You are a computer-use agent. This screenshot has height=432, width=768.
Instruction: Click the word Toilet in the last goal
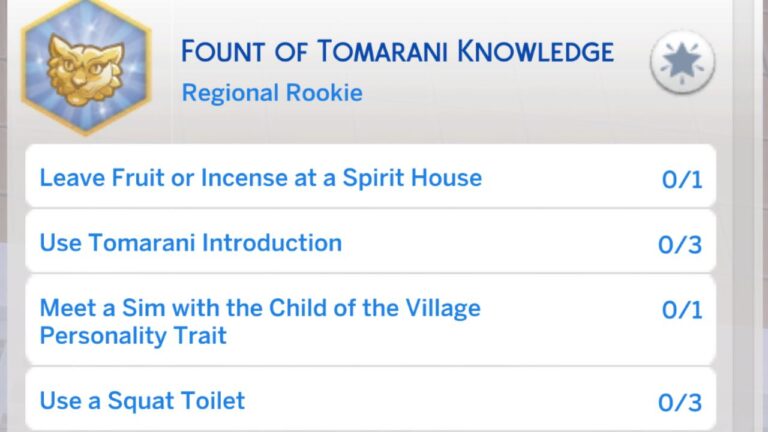tap(212, 402)
